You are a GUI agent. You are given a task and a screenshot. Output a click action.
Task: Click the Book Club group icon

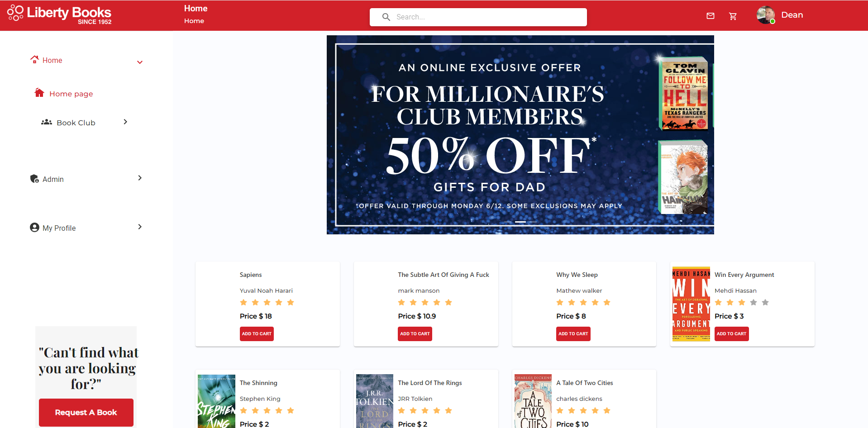(47, 122)
